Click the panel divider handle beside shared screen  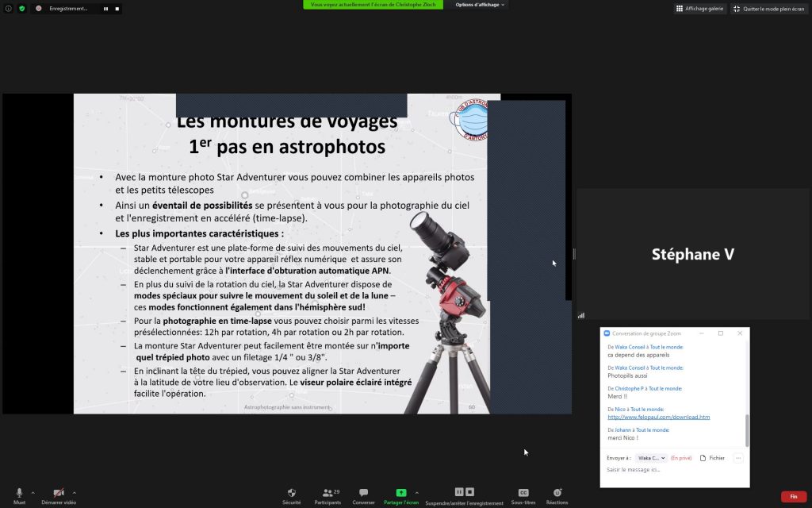pos(574,254)
